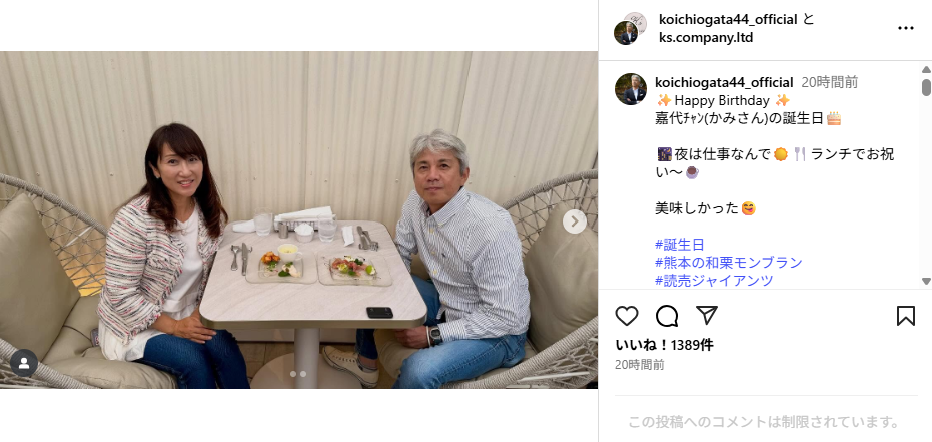932x442 pixels.
Task: Click caption scrollbar down arrow
Action: point(925,281)
